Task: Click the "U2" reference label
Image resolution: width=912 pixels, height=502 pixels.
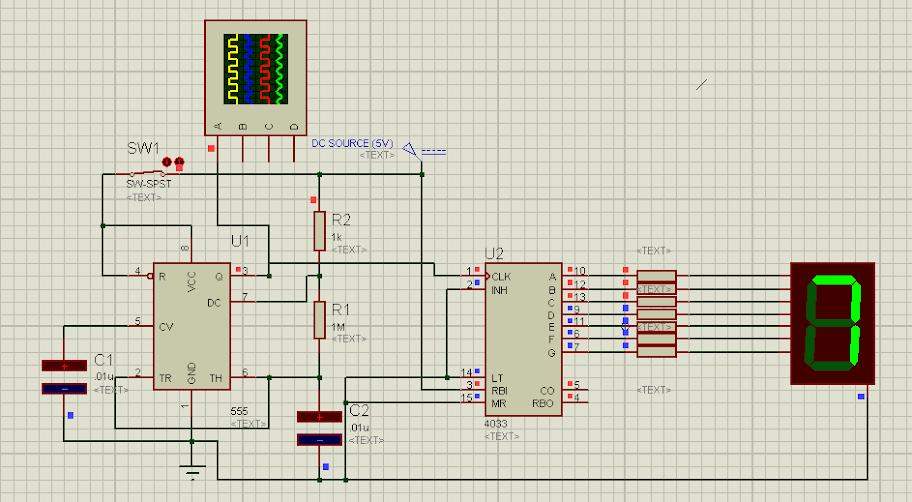Action: click(494, 254)
